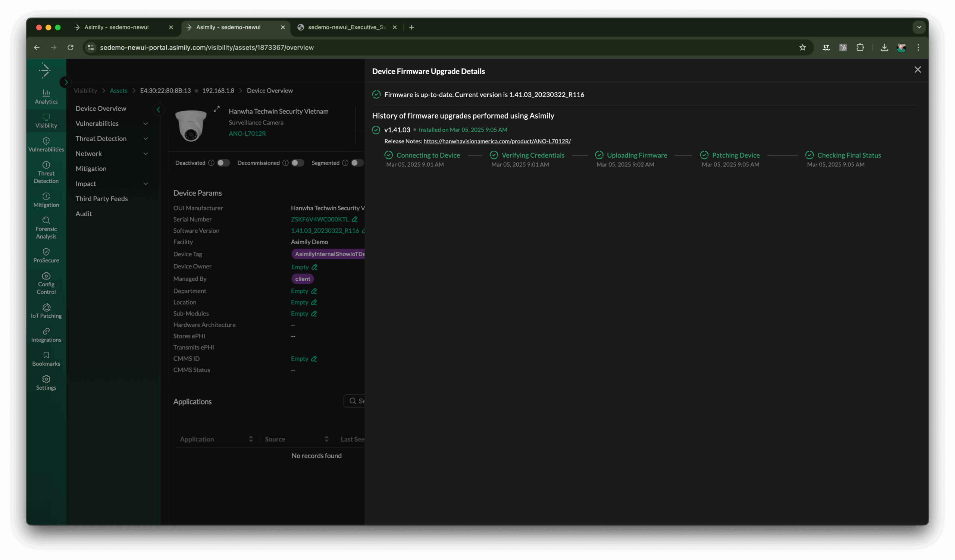Open IoT Patching module

(46, 311)
